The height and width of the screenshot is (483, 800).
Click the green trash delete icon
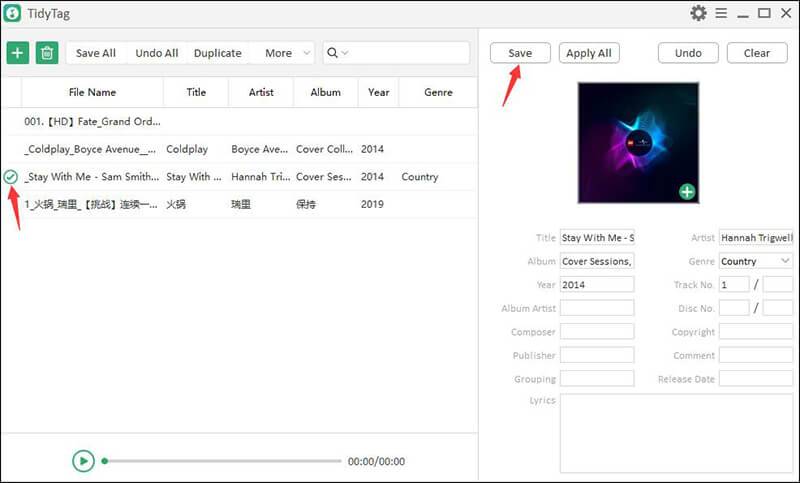click(x=47, y=53)
